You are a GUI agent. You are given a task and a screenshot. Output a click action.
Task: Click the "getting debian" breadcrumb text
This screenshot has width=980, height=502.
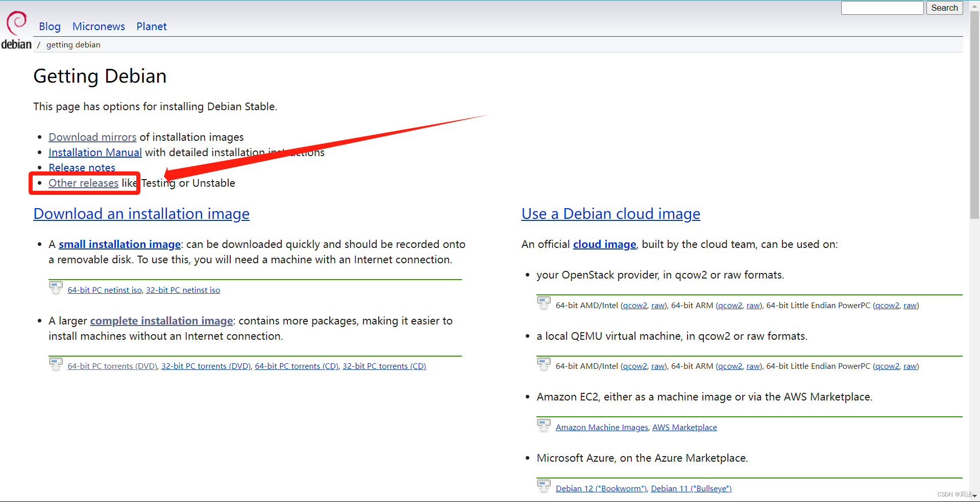pyautogui.click(x=73, y=45)
